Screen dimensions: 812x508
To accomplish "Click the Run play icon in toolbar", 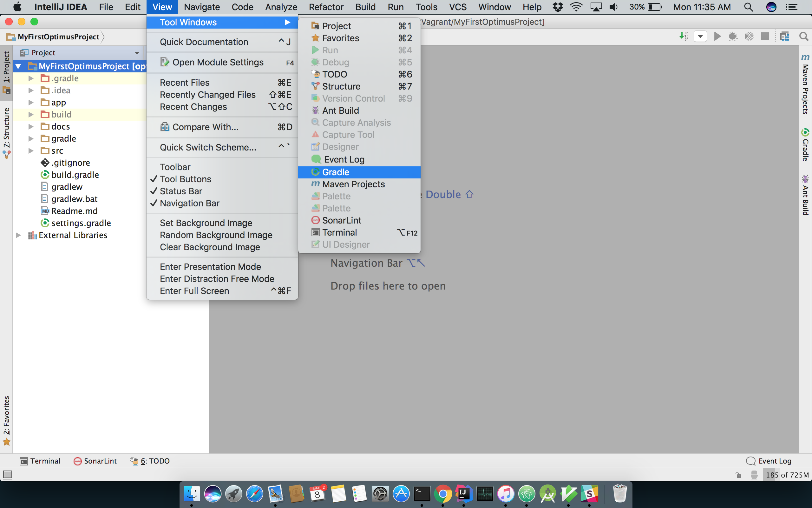I will 717,36.
